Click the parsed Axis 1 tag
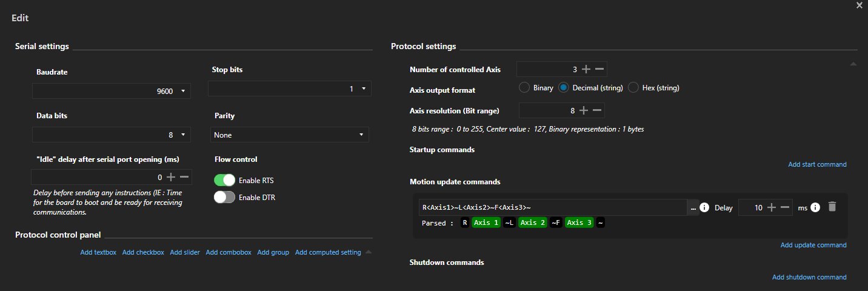The width and height of the screenshot is (868, 291). [486, 222]
